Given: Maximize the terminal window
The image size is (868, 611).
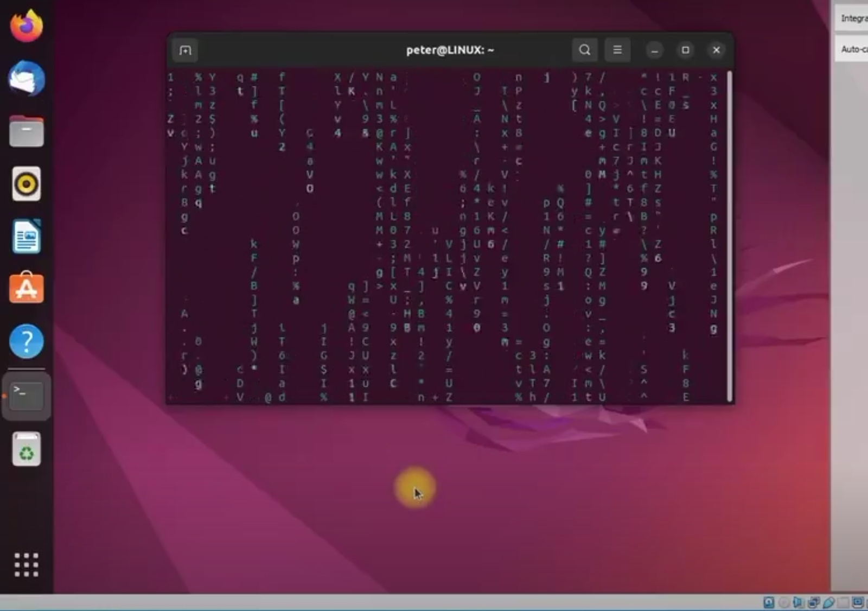Looking at the screenshot, I should coord(685,50).
